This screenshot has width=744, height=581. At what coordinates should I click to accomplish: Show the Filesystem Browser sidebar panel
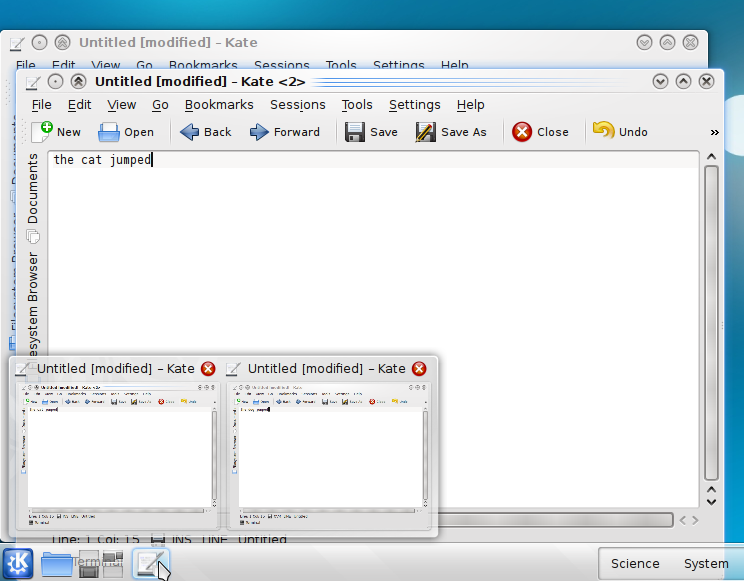(32, 304)
